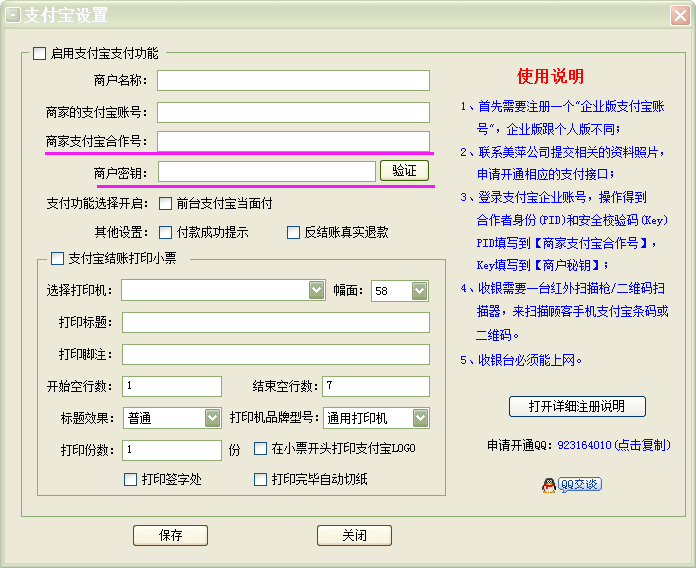Click the 打印标题 text field
Image resolution: width=696 pixels, height=568 pixels.
click(276, 323)
